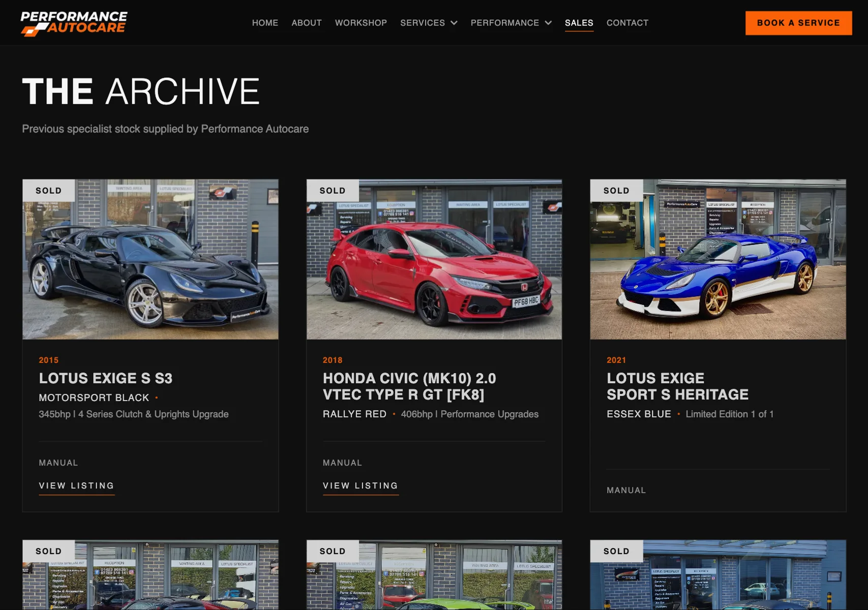Open the blue Lotus Exige Heritage photo
This screenshot has width=868, height=610.
[718, 259]
